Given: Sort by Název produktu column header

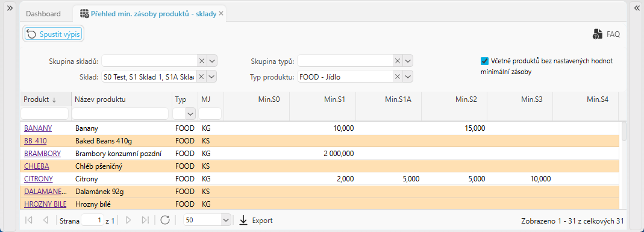Looking at the screenshot, I should coord(122,99).
